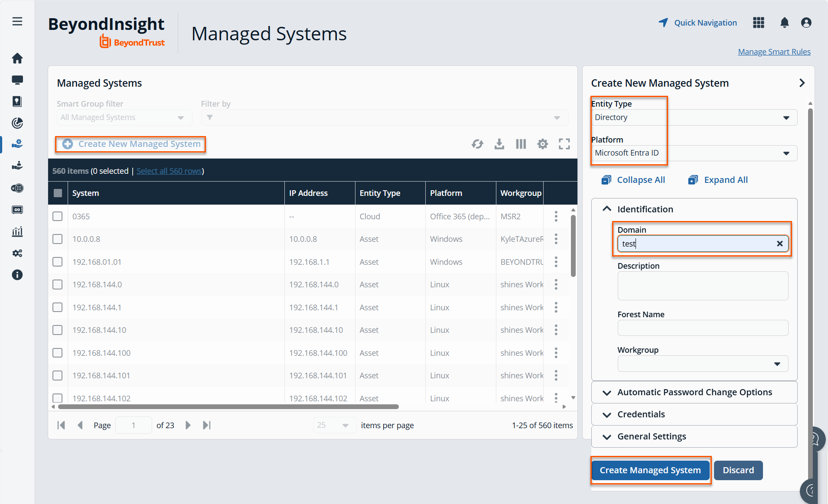Check the box for system 10.0.0.8

point(58,239)
